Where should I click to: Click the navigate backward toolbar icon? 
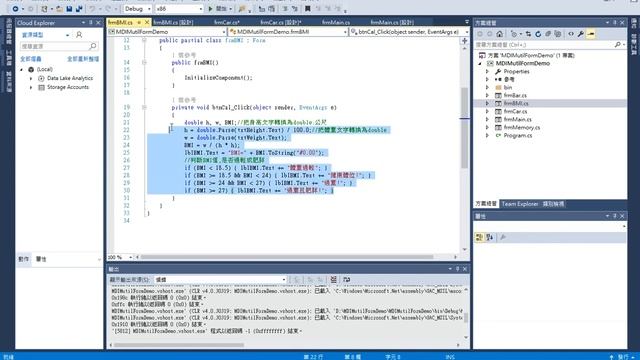[15, 9]
